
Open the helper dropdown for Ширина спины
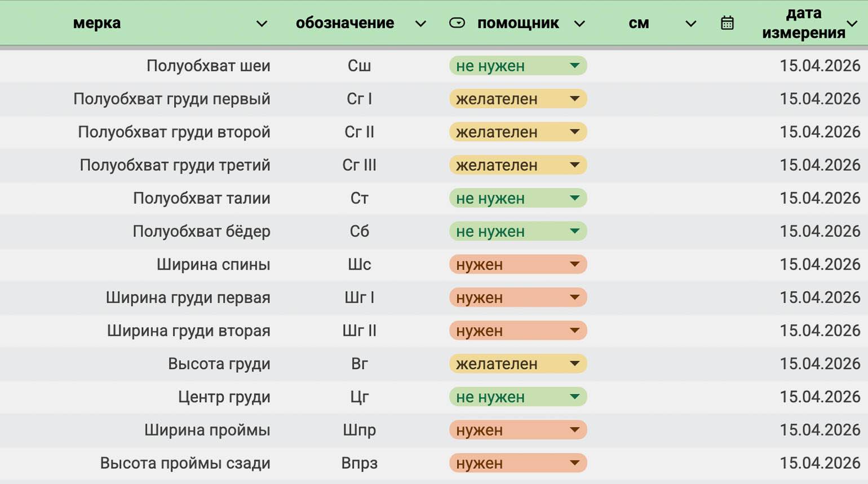574,265
